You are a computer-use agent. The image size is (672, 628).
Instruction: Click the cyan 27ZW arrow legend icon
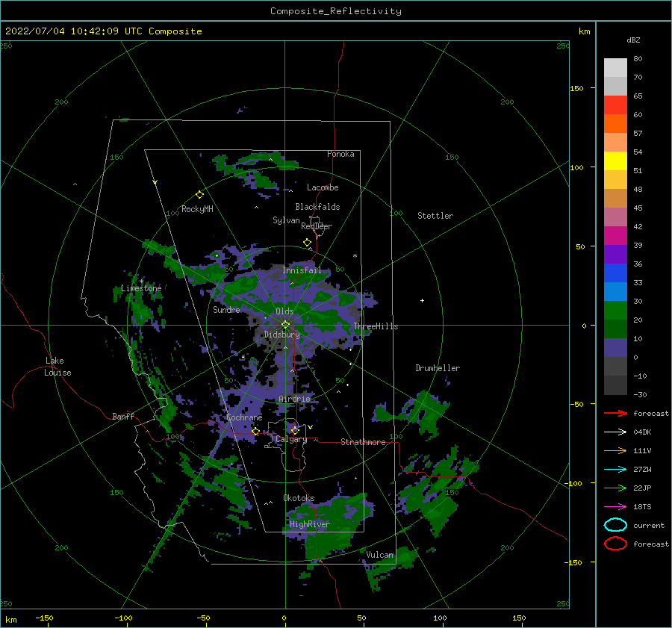[x=615, y=470]
